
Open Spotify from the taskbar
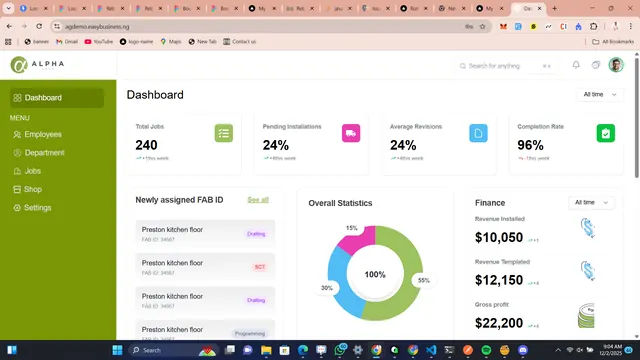(486, 350)
